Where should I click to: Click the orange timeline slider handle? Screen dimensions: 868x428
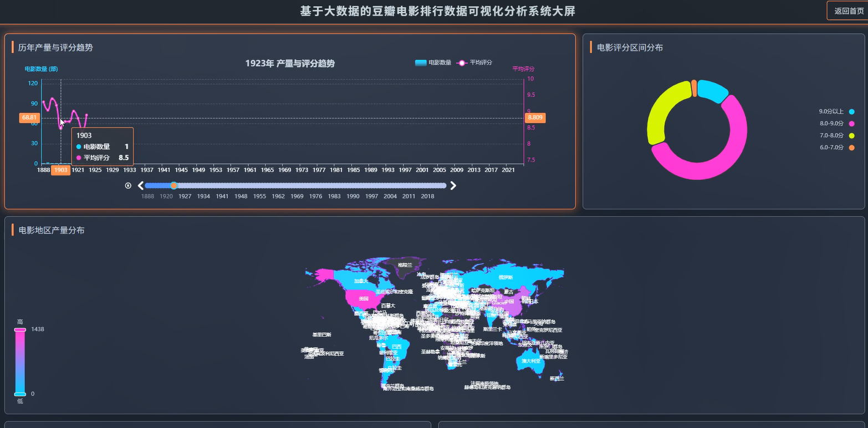[174, 186]
